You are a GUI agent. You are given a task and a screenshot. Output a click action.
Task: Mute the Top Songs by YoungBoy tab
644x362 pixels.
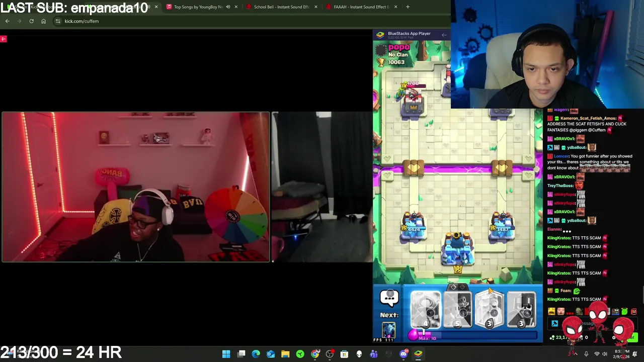point(228,7)
